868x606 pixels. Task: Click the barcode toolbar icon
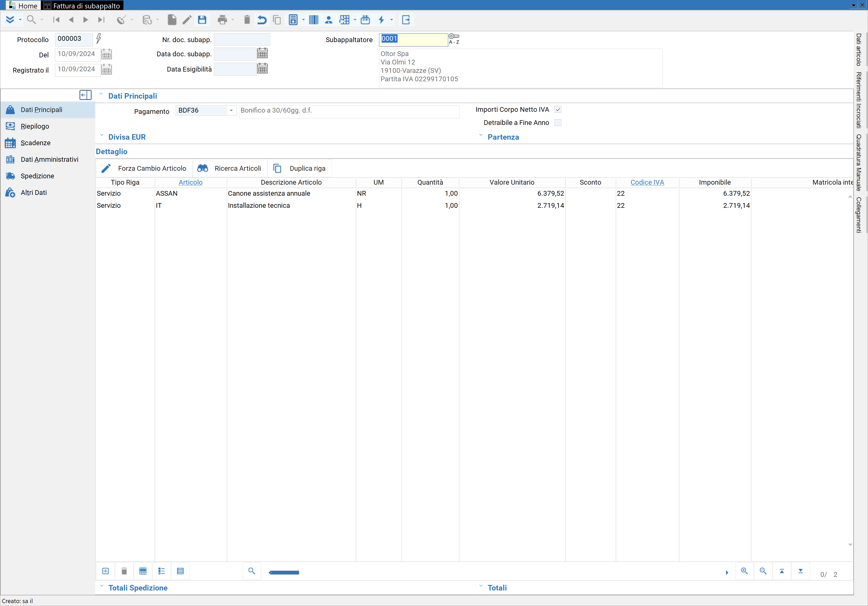point(314,20)
